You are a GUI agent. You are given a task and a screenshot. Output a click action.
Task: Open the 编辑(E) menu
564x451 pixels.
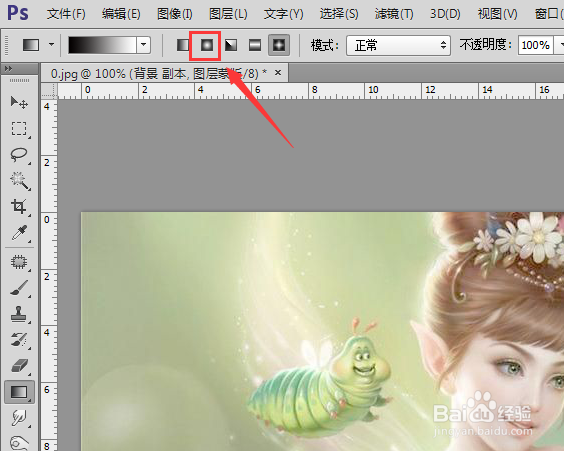(121, 14)
